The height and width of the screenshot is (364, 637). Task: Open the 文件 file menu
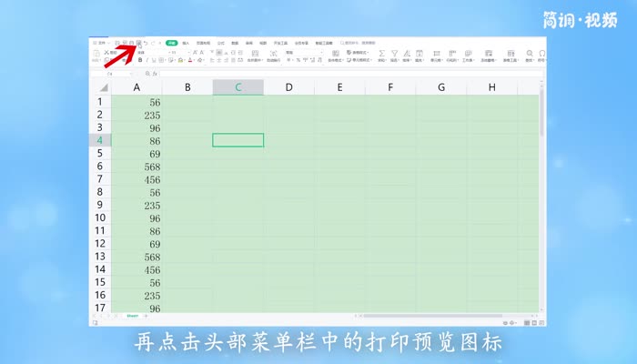point(101,43)
